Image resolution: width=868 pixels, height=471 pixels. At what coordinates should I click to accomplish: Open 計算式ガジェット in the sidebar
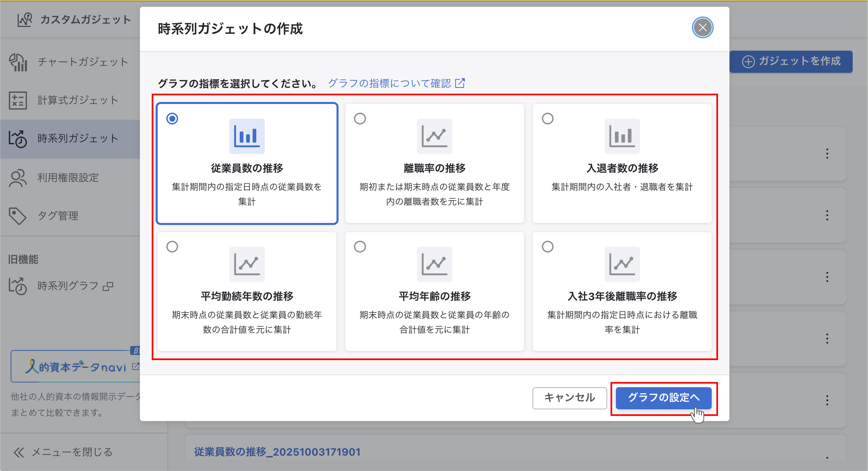pos(78,100)
